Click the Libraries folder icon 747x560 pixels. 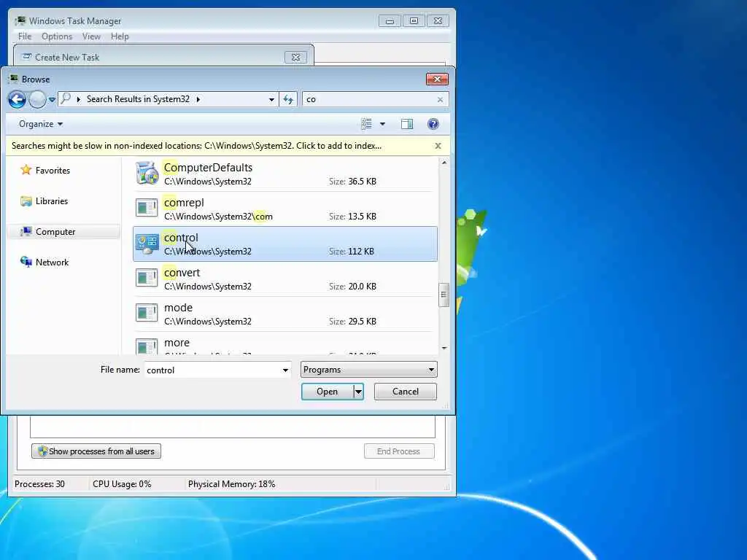(x=26, y=201)
